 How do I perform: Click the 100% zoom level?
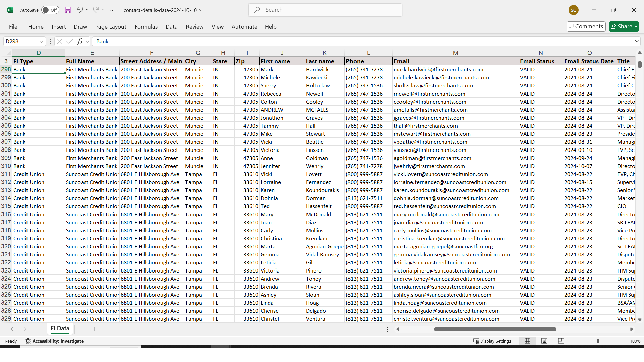coord(635,341)
